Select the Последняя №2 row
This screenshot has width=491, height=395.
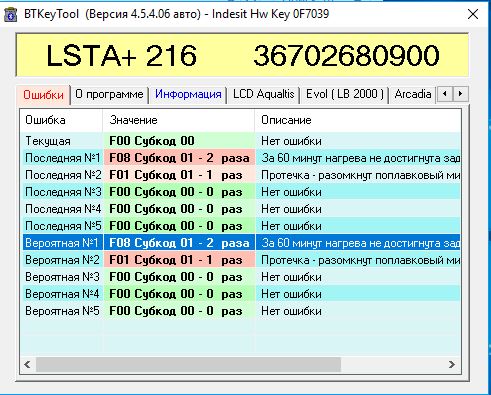click(x=240, y=175)
